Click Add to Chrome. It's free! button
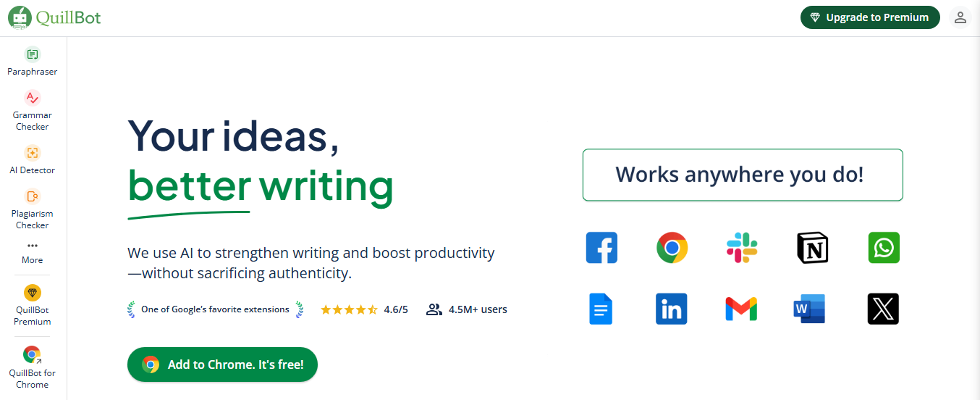Image resolution: width=980 pixels, height=400 pixels. pyautogui.click(x=222, y=364)
